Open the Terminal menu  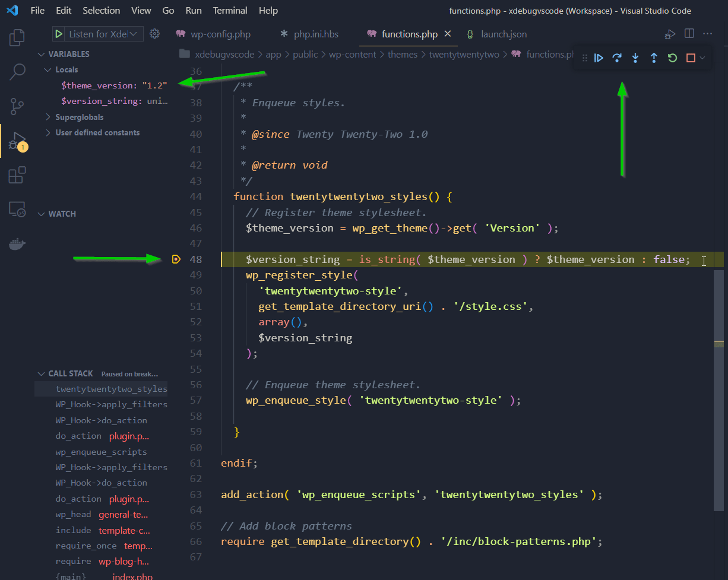(230, 11)
